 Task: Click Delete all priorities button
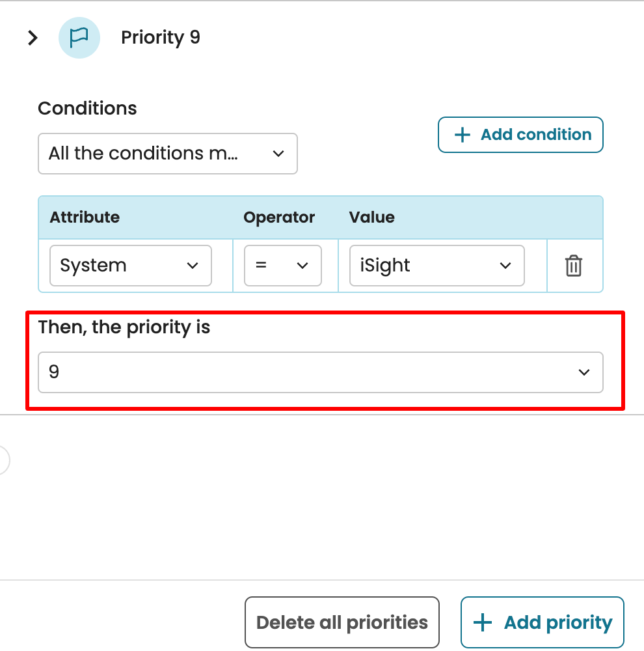tap(342, 623)
